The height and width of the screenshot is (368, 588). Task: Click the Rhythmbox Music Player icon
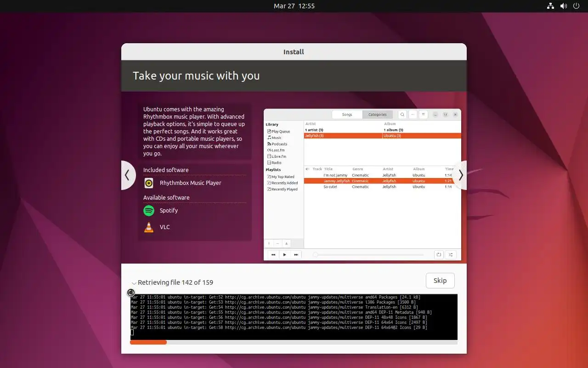[x=149, y=183]
